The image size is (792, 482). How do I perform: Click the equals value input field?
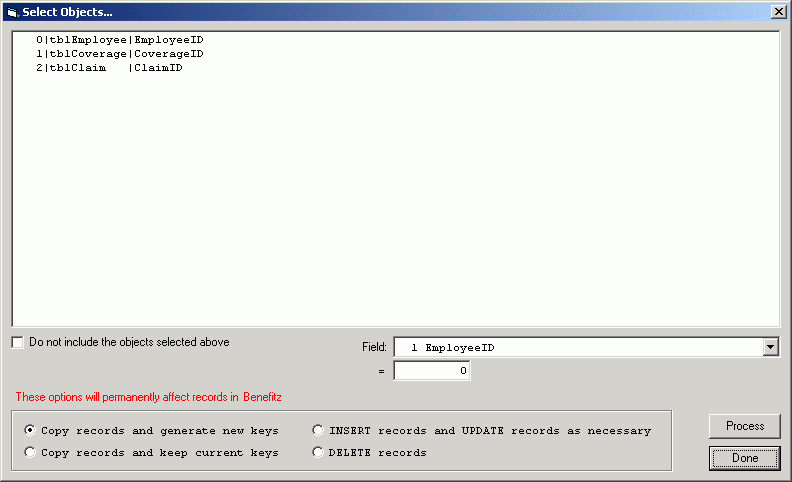point(431,371)
